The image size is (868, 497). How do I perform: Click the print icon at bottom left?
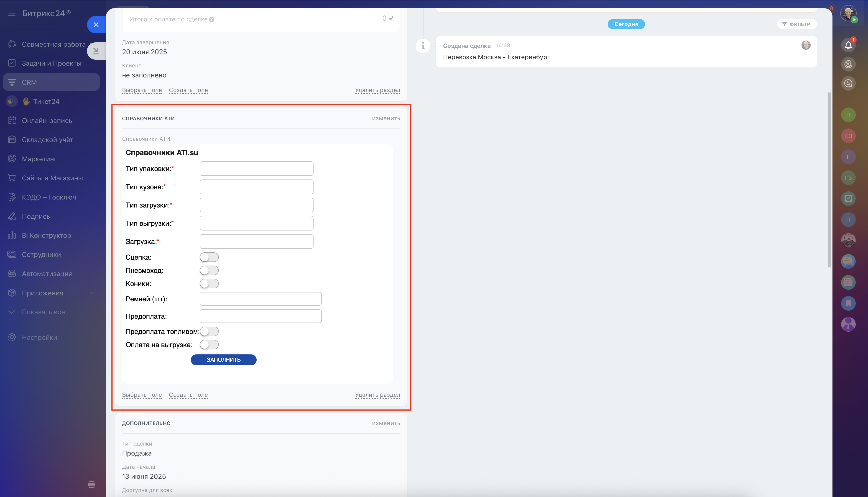(92, 484)
